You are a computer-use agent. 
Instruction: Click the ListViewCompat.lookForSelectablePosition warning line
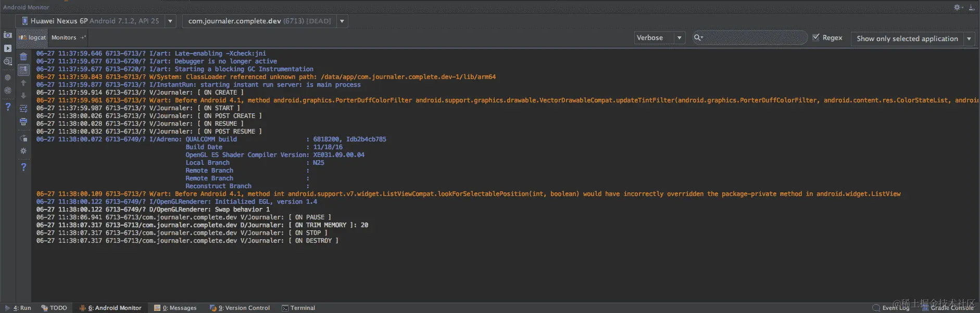pos(469,194)
